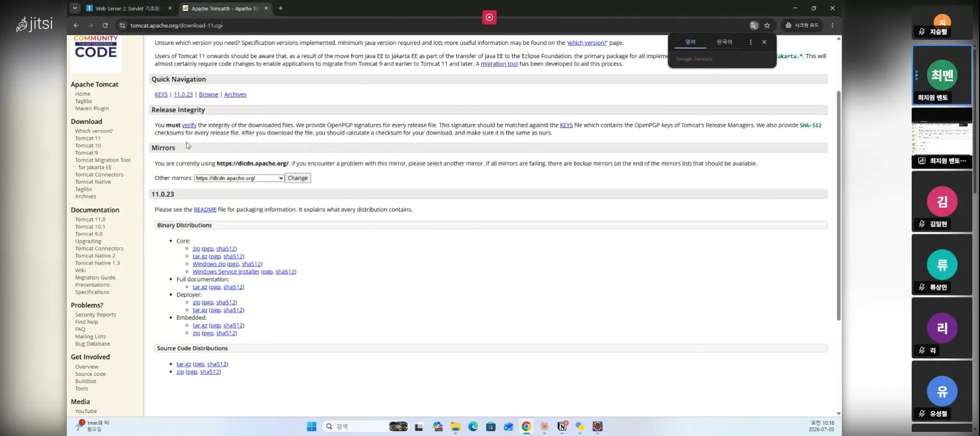The image size is (980, 436).
Task: Download the Core Windows zip
Action: (209, 264)
